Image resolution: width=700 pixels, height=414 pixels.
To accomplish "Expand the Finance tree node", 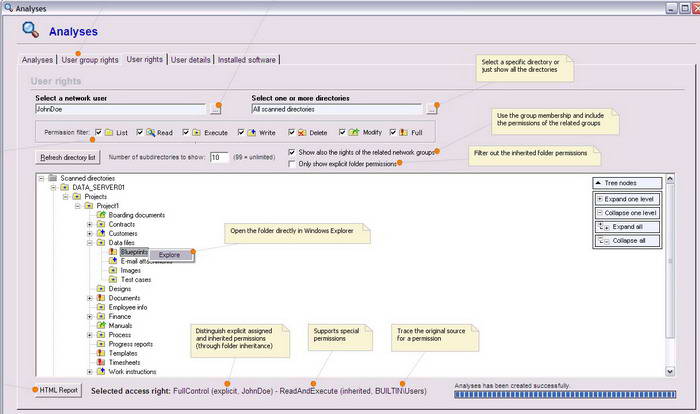I will pos(89,316).
